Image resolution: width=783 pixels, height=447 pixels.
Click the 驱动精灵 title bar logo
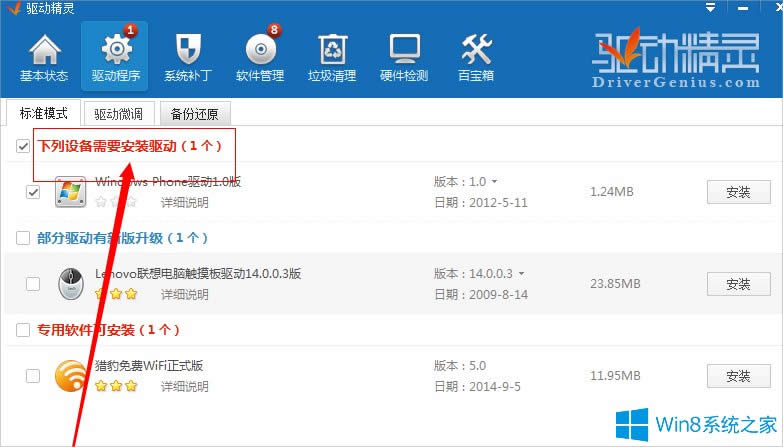[14, 7]
